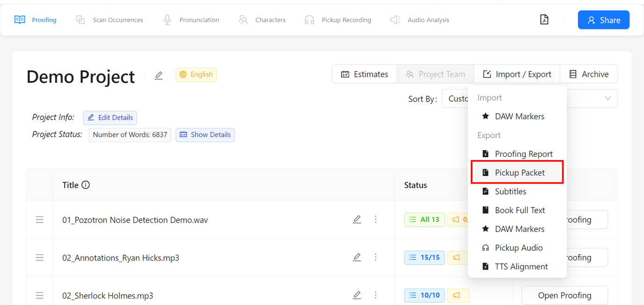The width and height of the screenshot is (644, 305).
Task: Open three-dot menu for 02_Annotations_Ryan Hicks.mp3
Action: [x=375, y=257]
